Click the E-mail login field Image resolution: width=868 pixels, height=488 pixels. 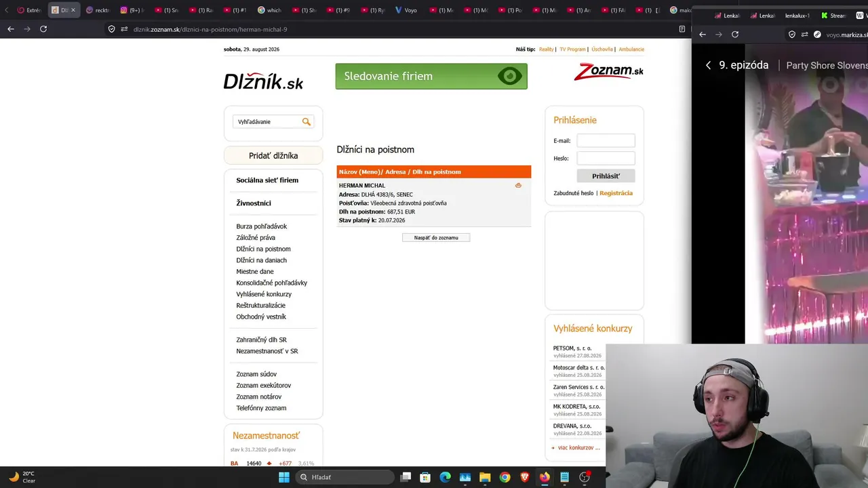[x=606, y=140]
